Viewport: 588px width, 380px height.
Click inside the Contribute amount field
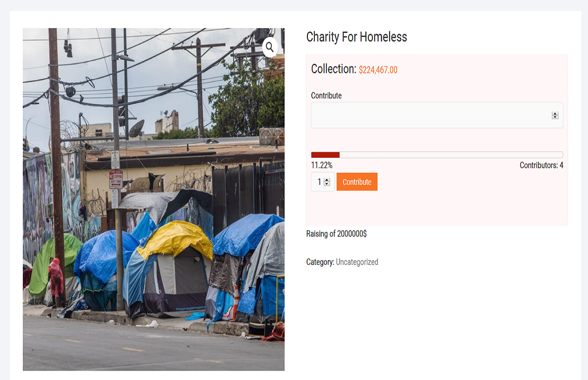(x=431, y=115)
